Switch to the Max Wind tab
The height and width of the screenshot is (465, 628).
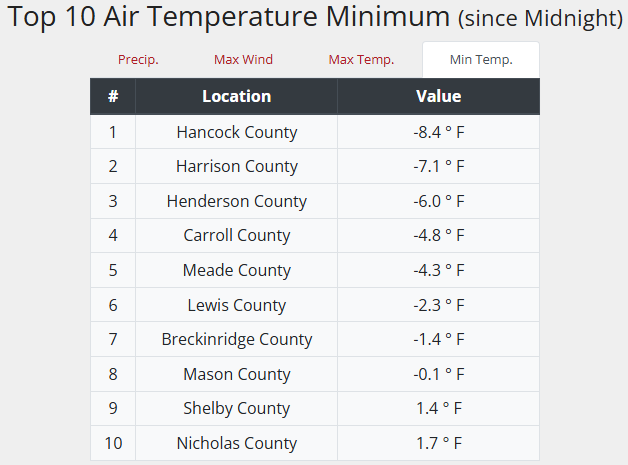pos(243,60)
